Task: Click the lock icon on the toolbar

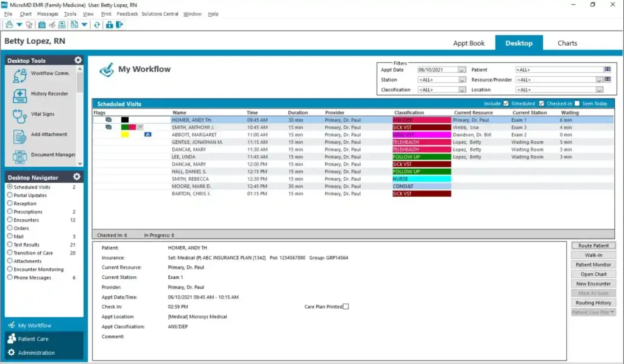Action: (x=110, y=24)
